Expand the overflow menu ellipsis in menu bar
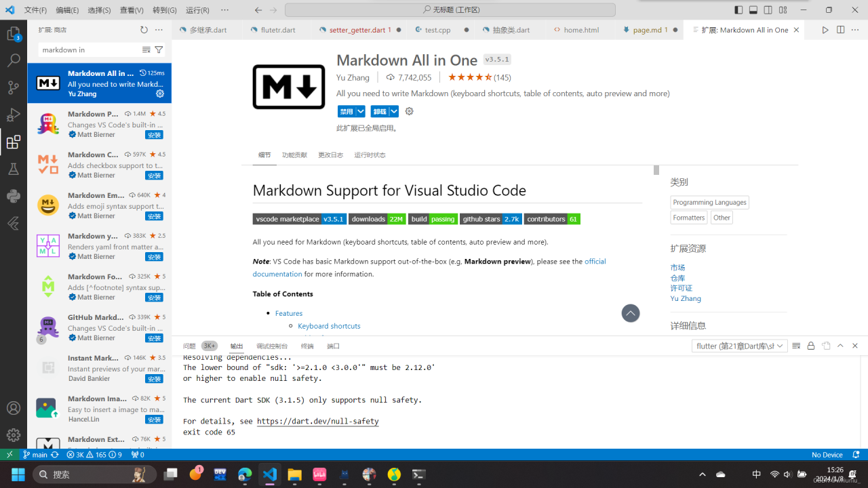The width and height of the screenshot is (868, 488). pyautogui.click(x=225, y=10)
